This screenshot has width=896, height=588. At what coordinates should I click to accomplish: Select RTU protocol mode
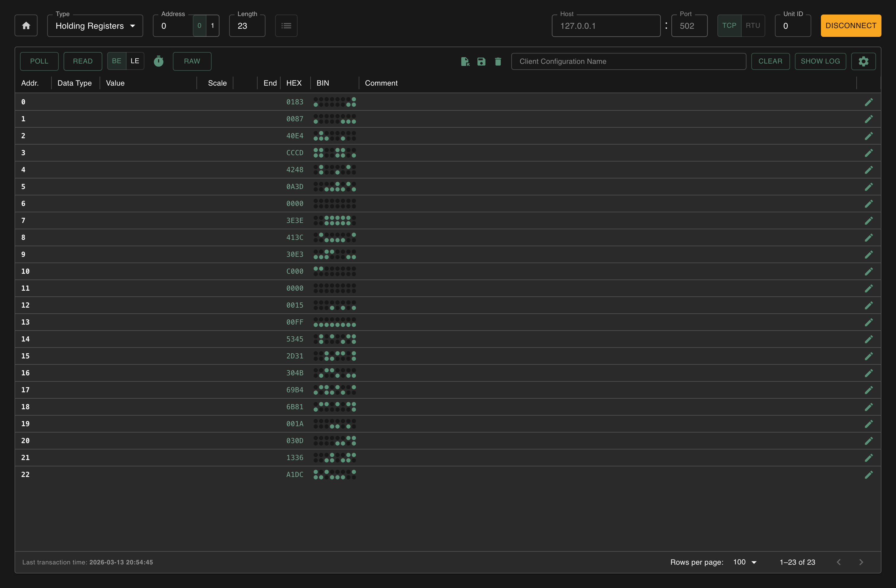pos(753,26)
